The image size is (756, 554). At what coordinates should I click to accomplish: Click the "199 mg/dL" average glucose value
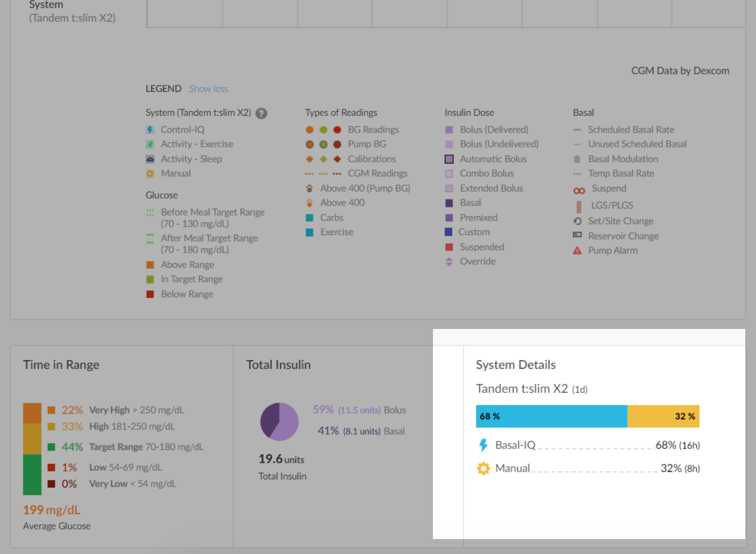51,510
